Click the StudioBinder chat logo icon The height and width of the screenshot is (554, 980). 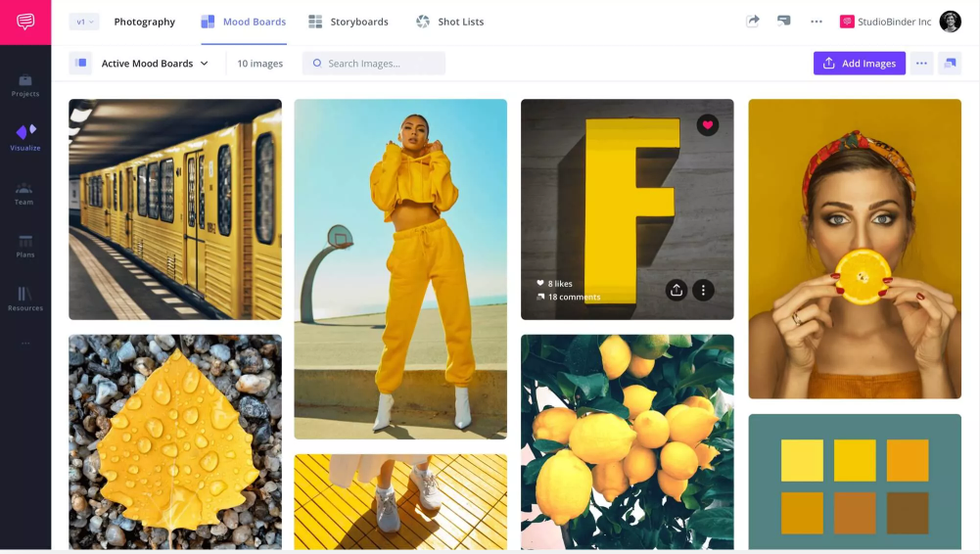coord(25,22)
